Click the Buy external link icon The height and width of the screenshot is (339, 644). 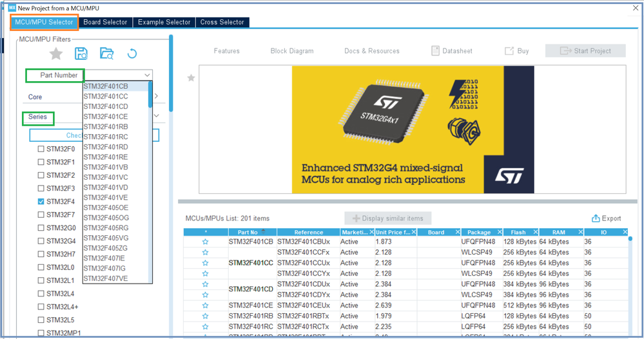point(509,51)
